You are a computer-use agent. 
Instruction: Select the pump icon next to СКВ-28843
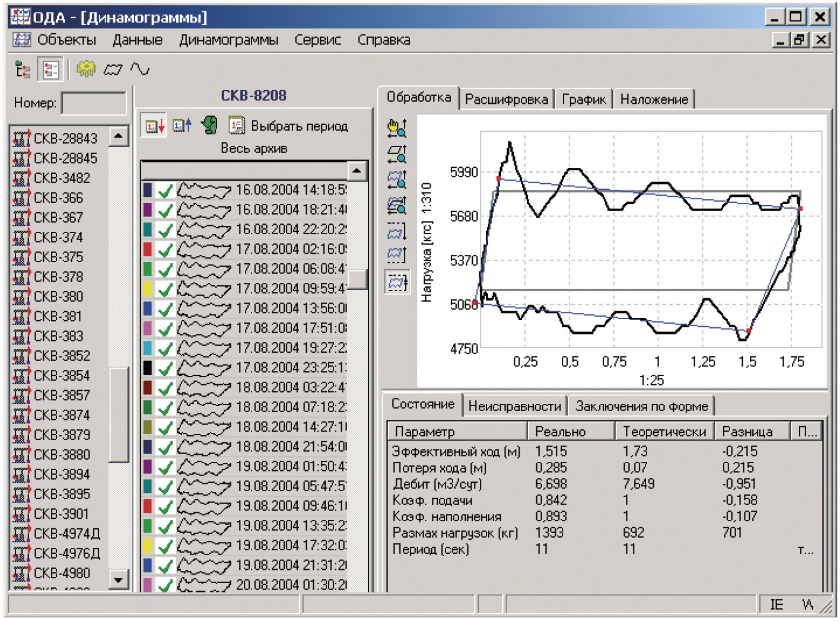click(x=21, y=138)
